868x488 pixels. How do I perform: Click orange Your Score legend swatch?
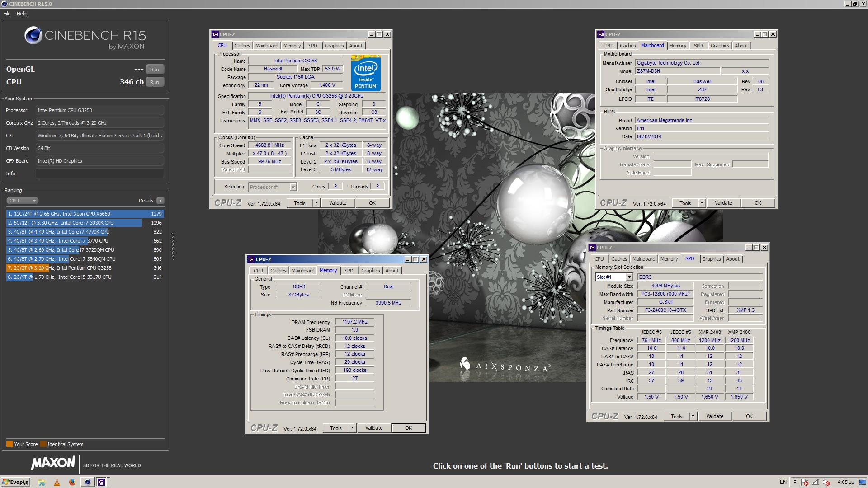tap(9, 444)
